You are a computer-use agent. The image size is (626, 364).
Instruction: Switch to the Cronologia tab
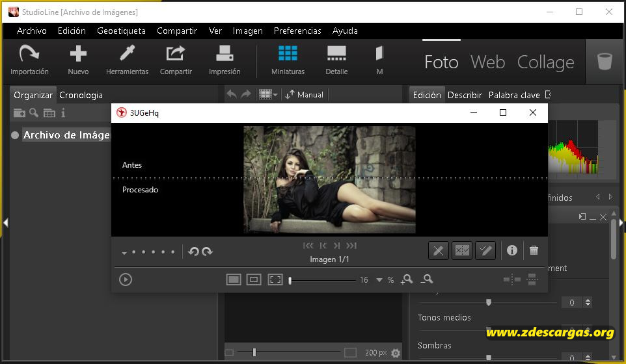pos(81,95)
